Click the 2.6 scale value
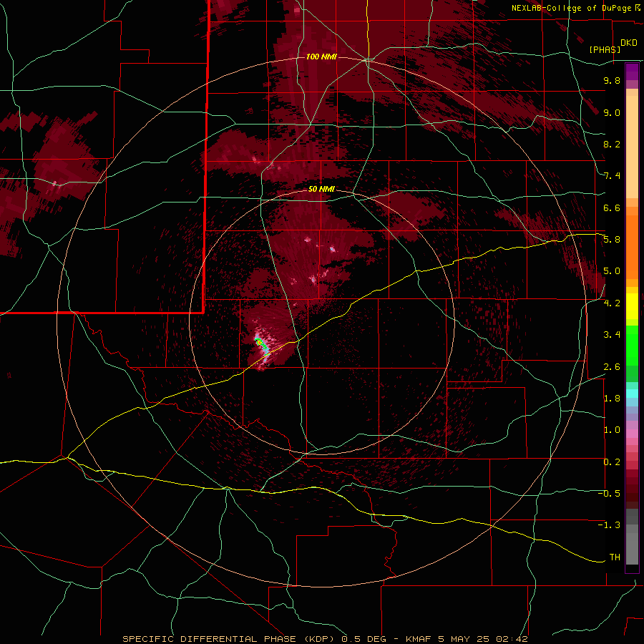This screenshot has height=644, width=644. point(612,367)
